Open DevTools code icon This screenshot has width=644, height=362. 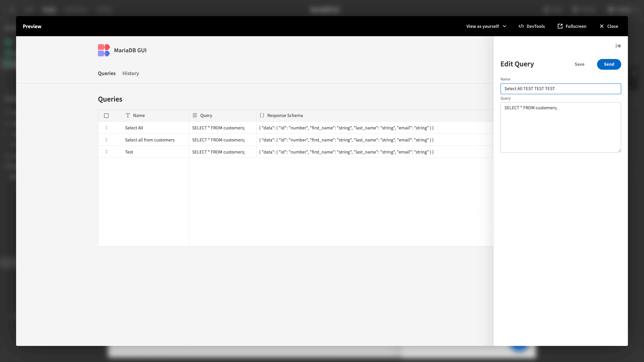coord(521,26)
